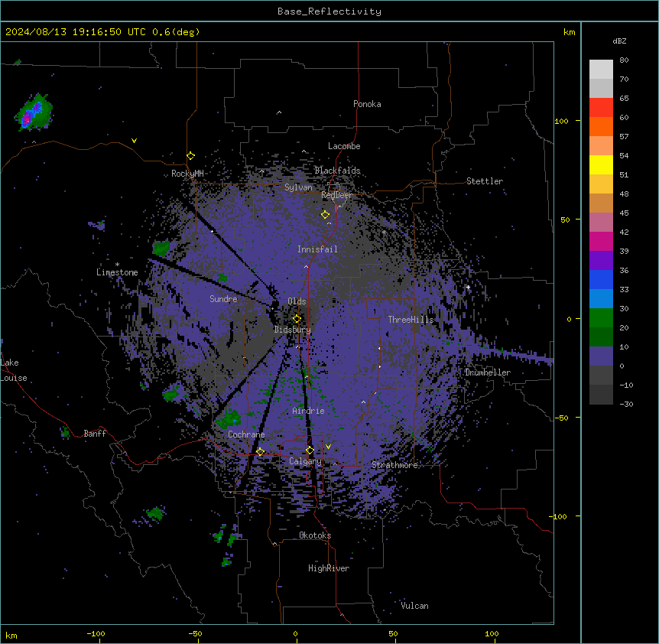Screen dimensions: 659x644
Task: Click the Vulcan label
Action: [x=414, y=606]
